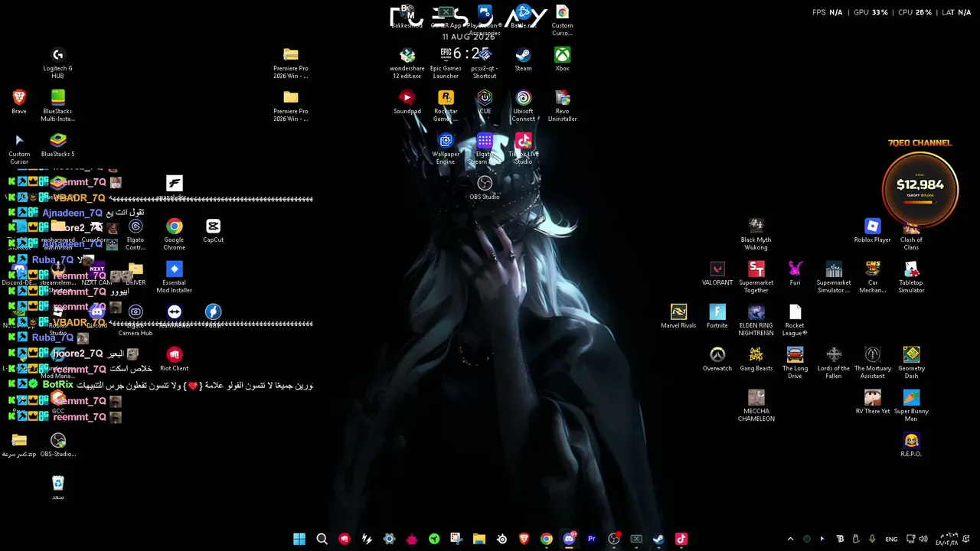Open Overwatch desktop icon
The image size is (980, 551).
click(717, 359)
